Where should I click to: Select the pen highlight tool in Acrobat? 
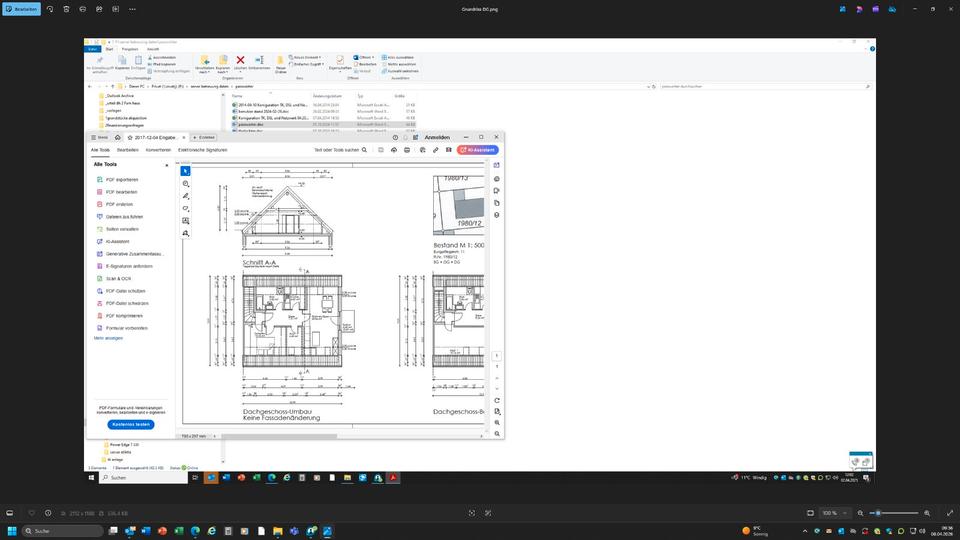186,196
